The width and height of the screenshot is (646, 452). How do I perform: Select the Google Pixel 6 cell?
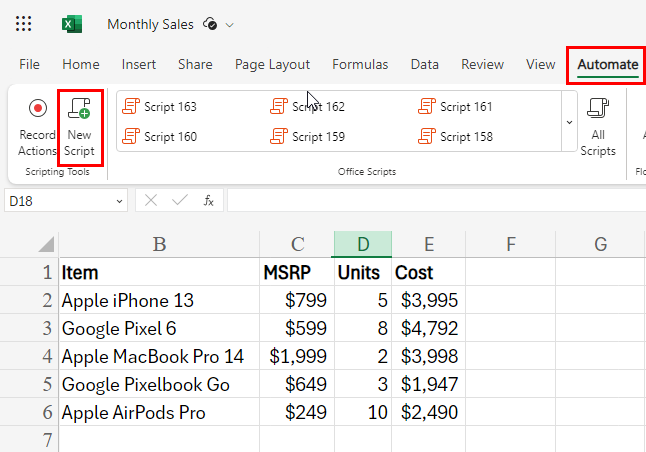pyautogui.click(x=159, y=328)
